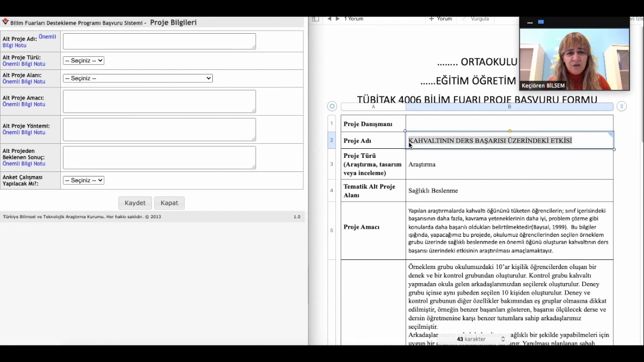Image resolution: width=644 pixels, height=362 pixels.
Task: Click the '1 Yorum' comment counter
Action: (x=354, y=19)
